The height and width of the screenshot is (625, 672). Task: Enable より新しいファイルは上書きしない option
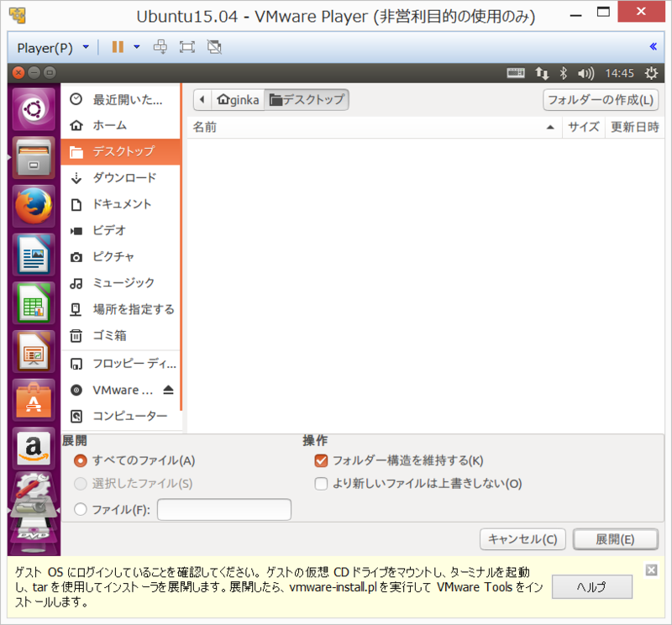coord(320,483)
